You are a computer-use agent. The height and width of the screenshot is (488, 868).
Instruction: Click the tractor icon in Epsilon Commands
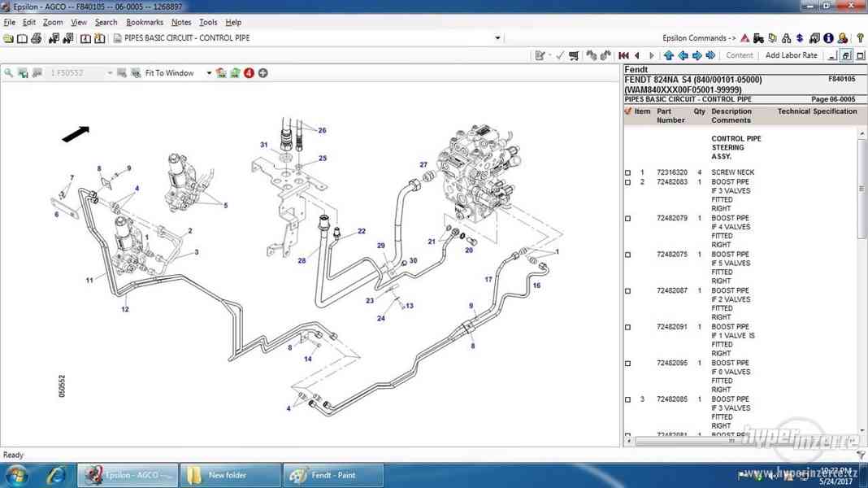[758, 38]
